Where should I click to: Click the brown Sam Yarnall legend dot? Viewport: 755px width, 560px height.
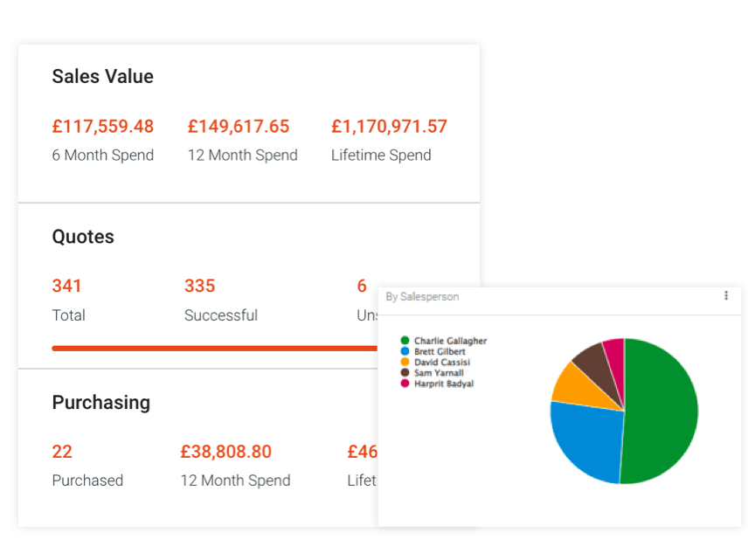click(x=405, y=373)
